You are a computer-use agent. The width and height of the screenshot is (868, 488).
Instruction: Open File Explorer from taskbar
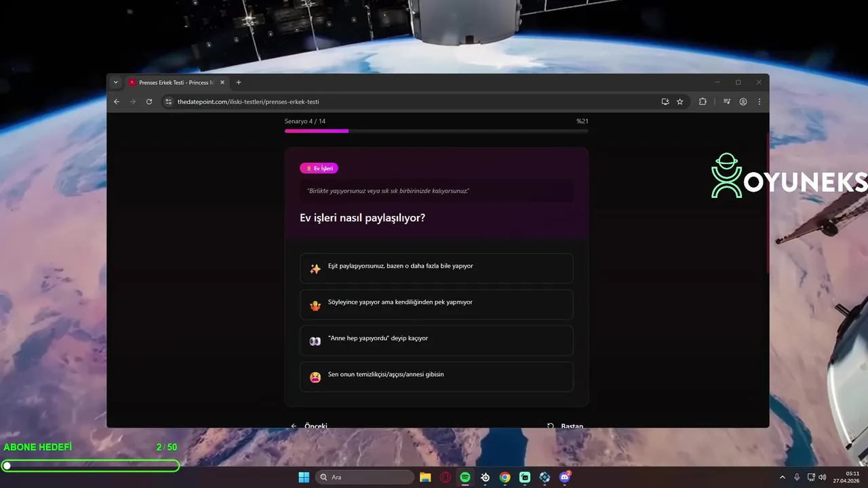(x=425, y=477)
